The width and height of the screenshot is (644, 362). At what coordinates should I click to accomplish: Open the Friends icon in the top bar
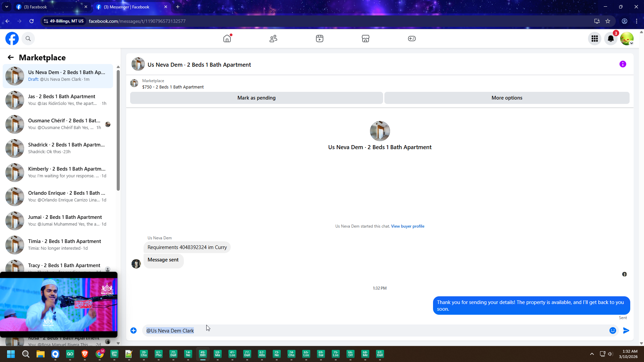(x=273, y=39)
